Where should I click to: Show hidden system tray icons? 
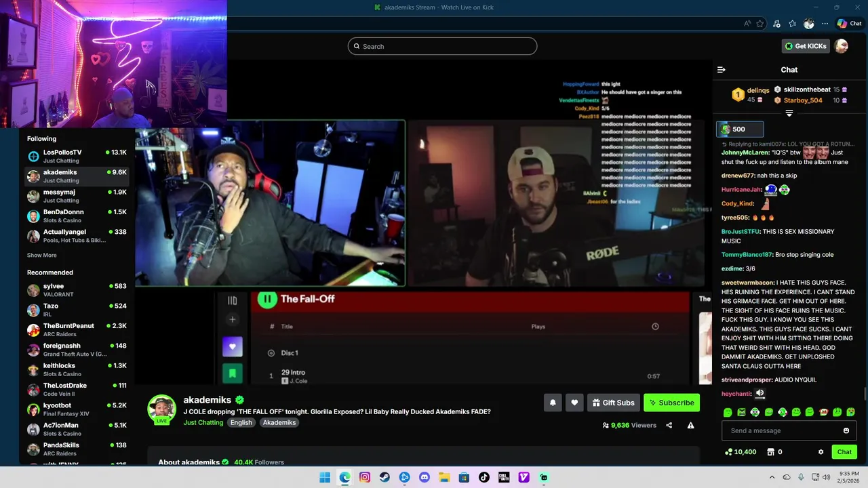(x=772, y=477)
